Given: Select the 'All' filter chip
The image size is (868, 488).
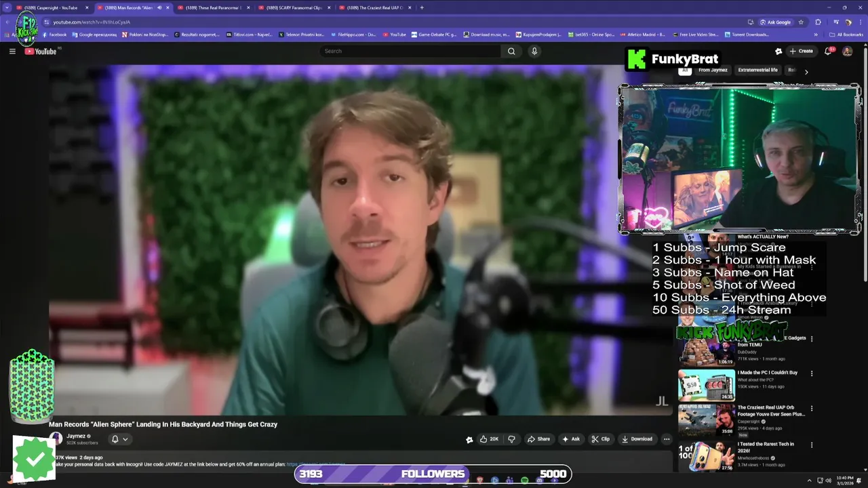Looking at the screenshot, I should (685, 70).
